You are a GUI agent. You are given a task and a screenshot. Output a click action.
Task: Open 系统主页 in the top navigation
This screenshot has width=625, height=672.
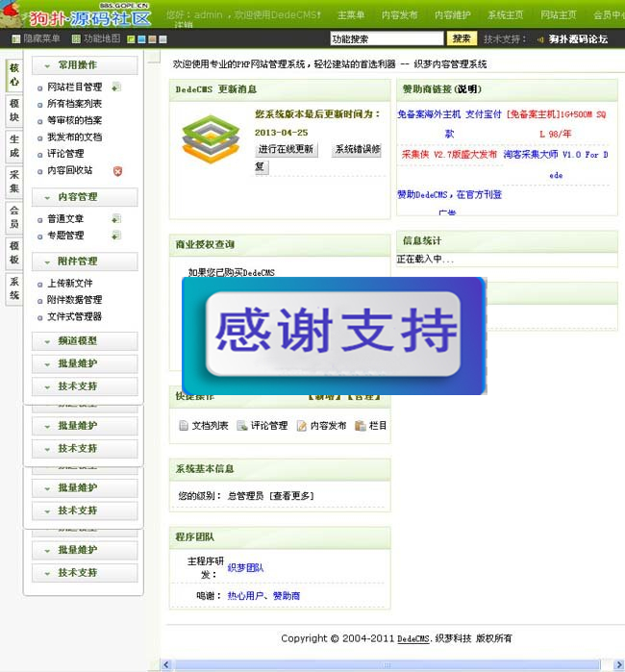point(506,15)
